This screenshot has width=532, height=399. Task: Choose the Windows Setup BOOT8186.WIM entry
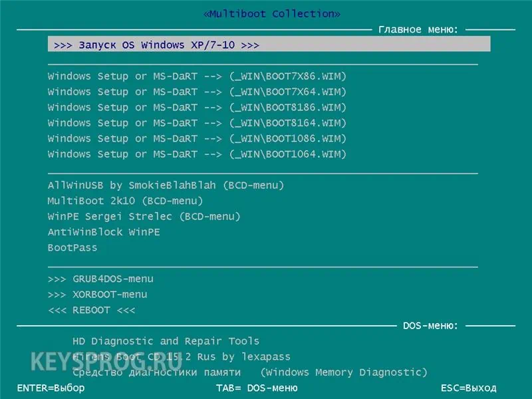pyautogui.click(x=197, y=107)
